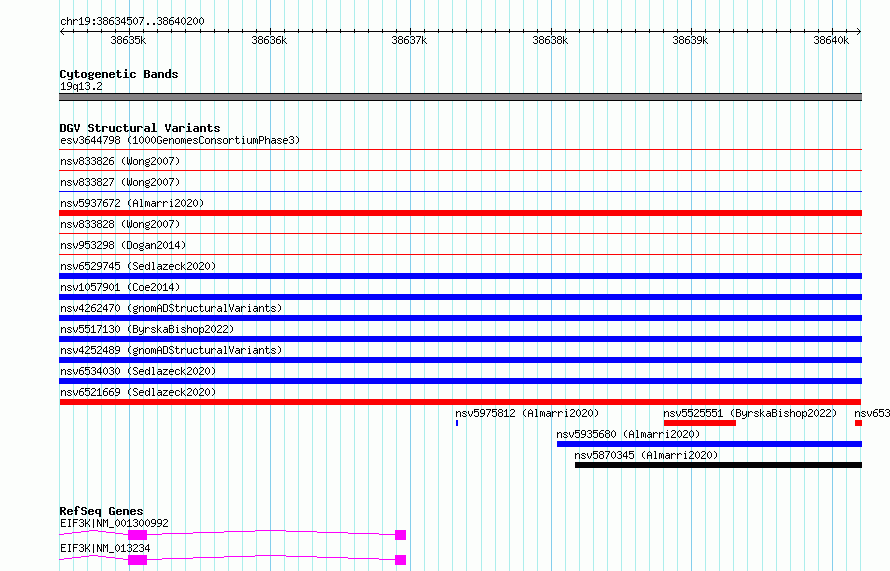Open the nsv5525551 (ByrskaBishop2022) label
890x571 pixels.
tap(750, 413)
